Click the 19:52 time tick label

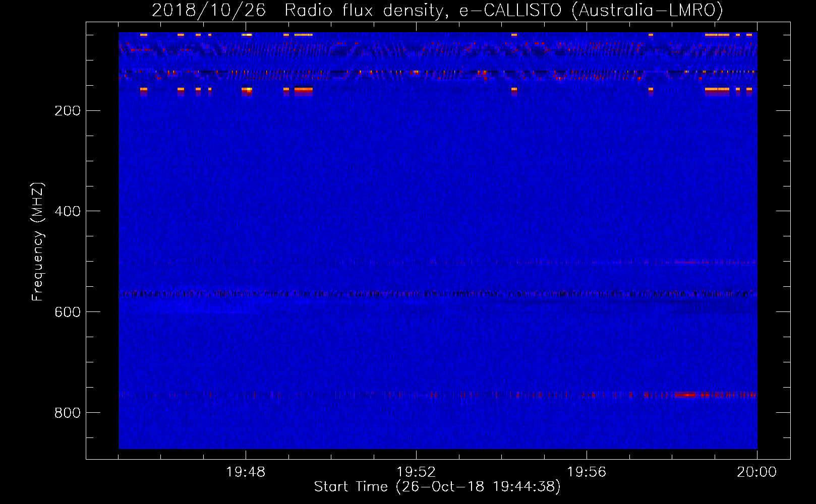pyautogui.click(x=416, y=472)
